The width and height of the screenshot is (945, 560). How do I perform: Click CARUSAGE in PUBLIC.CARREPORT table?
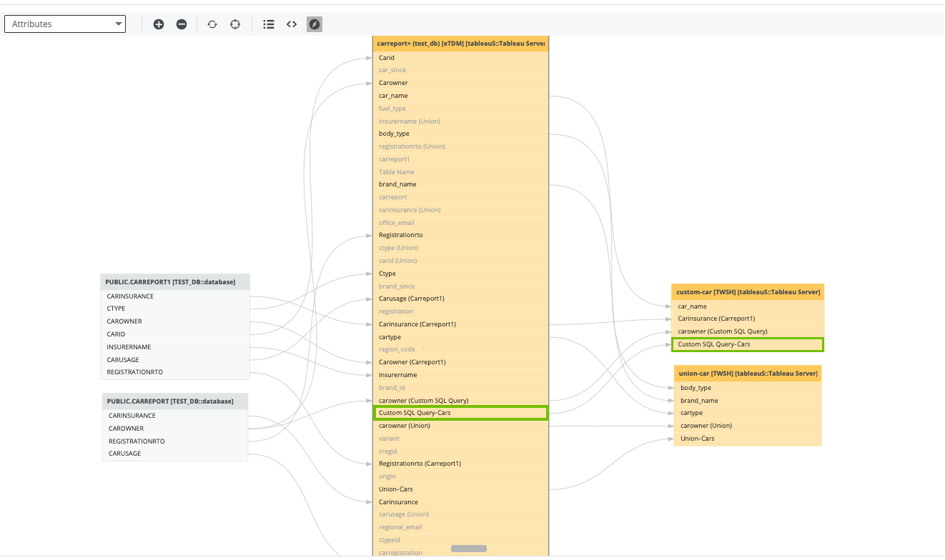pyautogui.click(x=175, y=454)
